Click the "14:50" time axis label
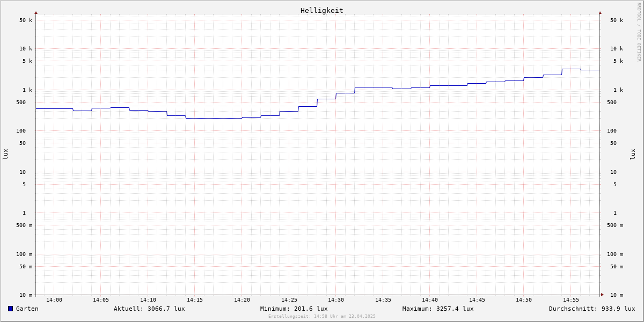Viewport: 644px width, 322px height. pos(524,300)
